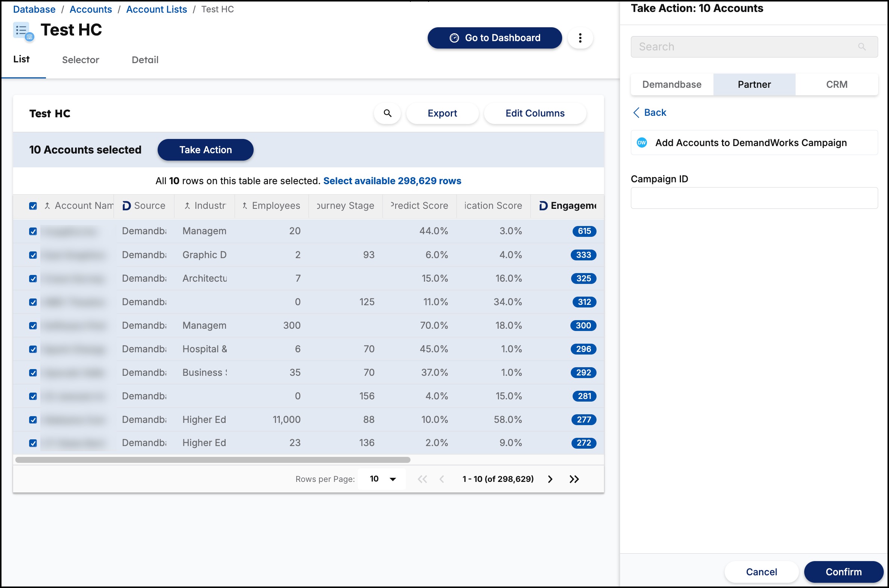Select Add Accounts to DemandWorks Campaign
The height and width of the screenshot is (588, 889).
point(755,142)
